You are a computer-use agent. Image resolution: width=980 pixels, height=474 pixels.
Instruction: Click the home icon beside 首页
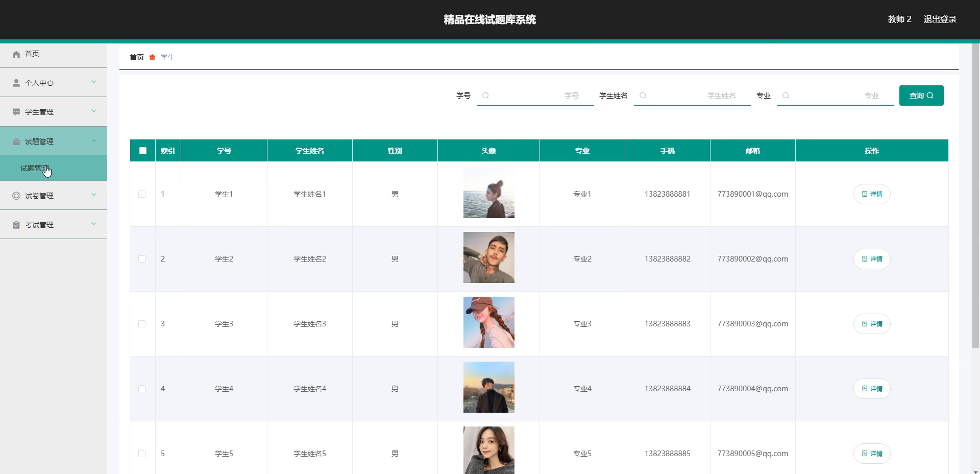16,54
